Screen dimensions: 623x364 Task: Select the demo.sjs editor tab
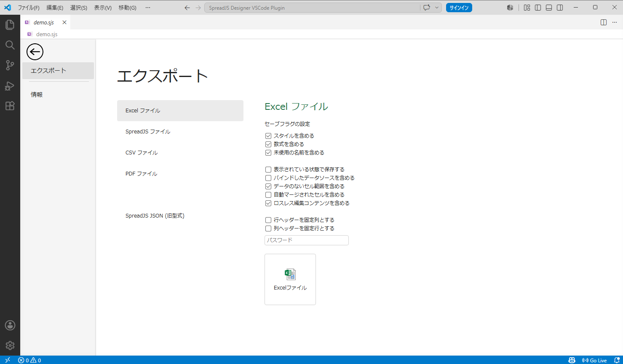pyautogui.click(x=45, y=22)
